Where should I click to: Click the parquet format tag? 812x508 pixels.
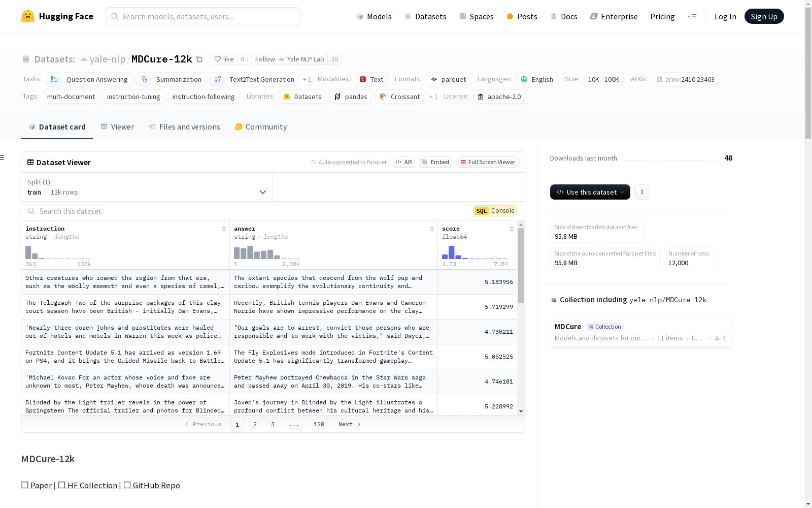click(448, 79)
